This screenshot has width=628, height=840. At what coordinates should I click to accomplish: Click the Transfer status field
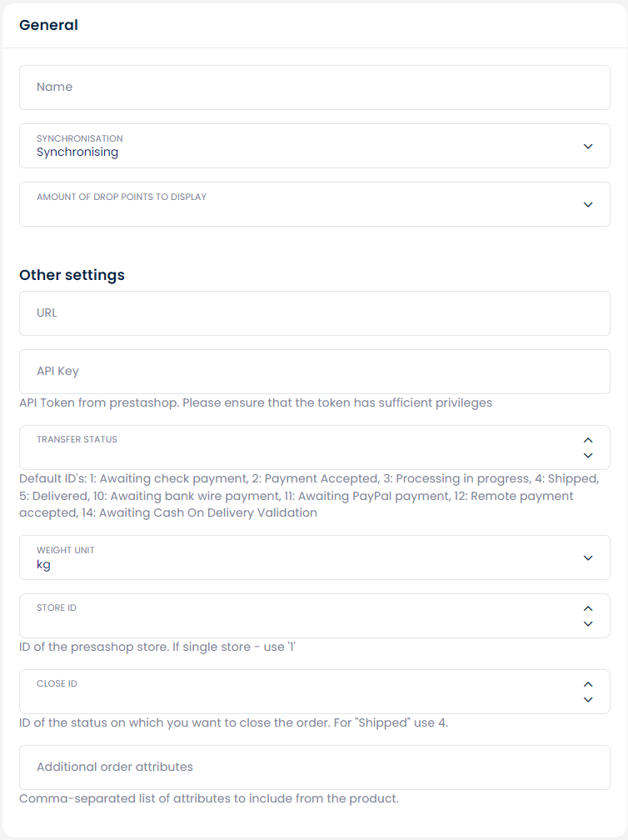click(300, 448)
